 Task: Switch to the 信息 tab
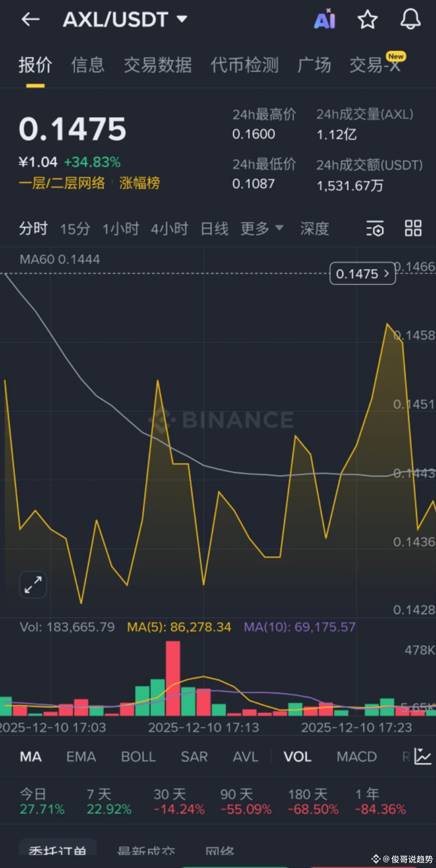88,65
